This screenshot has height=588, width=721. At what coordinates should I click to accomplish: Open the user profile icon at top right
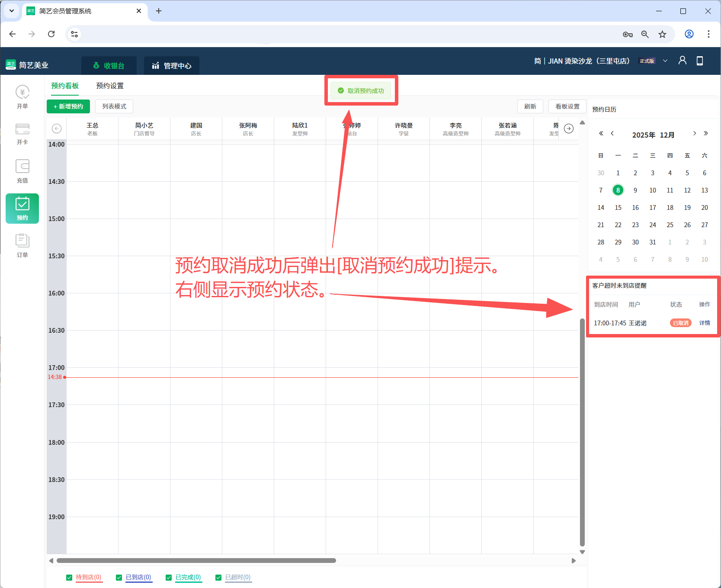pos(682,61)
